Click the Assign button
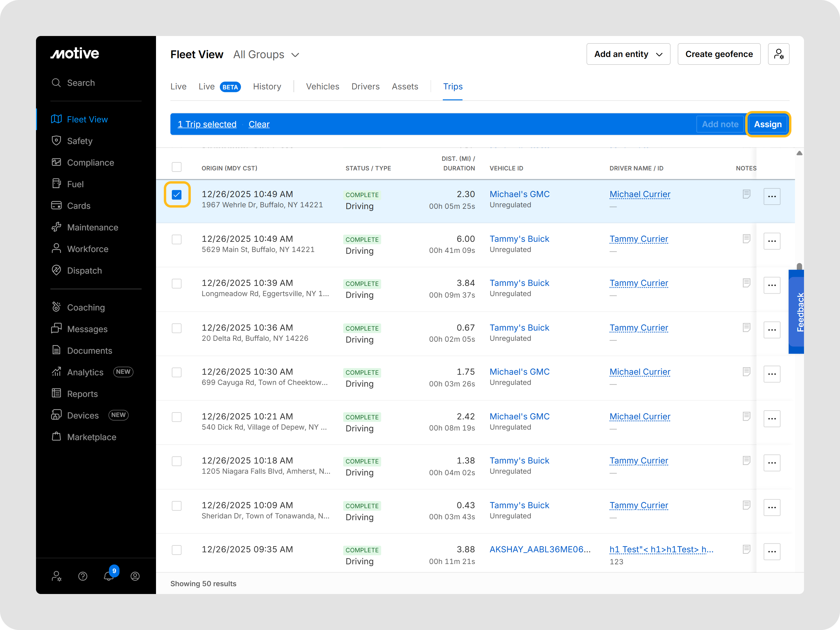The width and height of the screenshot is (840, 630). (767, 124)
